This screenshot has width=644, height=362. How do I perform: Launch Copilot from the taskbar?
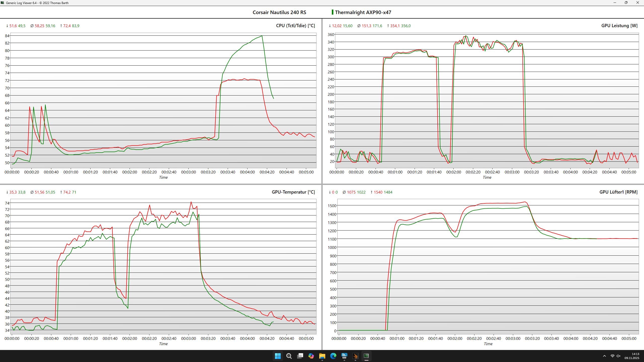[x=311, y=356]
